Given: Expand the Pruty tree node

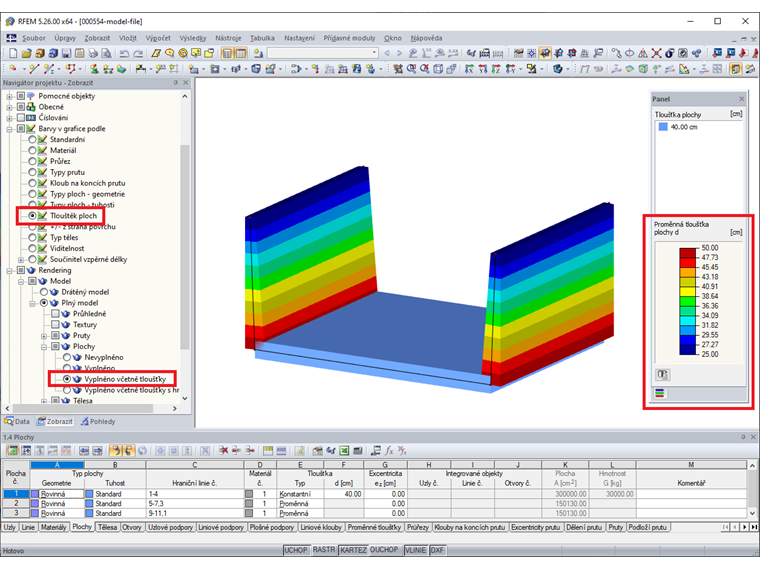Looking at the screenshot, I should [x=44, y=335].
